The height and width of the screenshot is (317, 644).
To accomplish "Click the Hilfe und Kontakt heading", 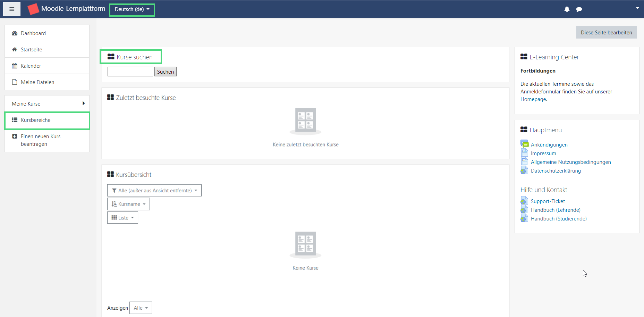I will tap(544, 190).
